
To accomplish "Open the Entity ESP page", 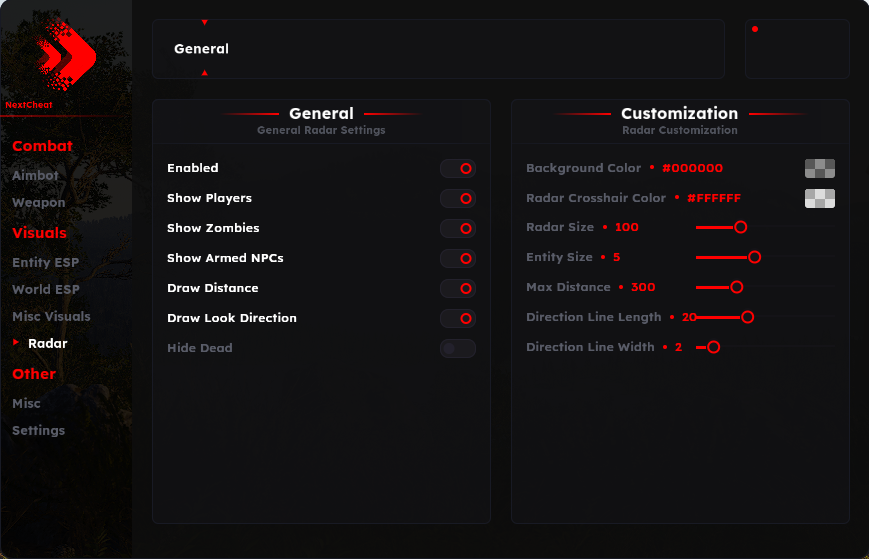I will pyautogui.click(x=45, y=263).
